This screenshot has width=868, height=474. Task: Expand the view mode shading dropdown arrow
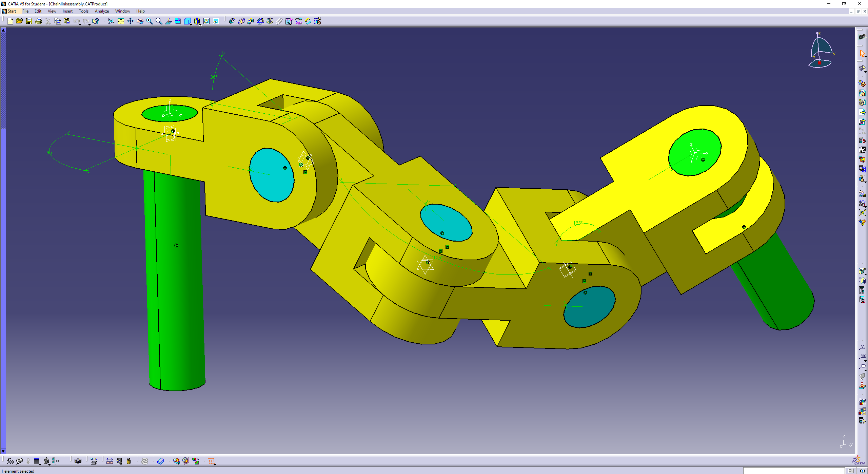point(200,24)
